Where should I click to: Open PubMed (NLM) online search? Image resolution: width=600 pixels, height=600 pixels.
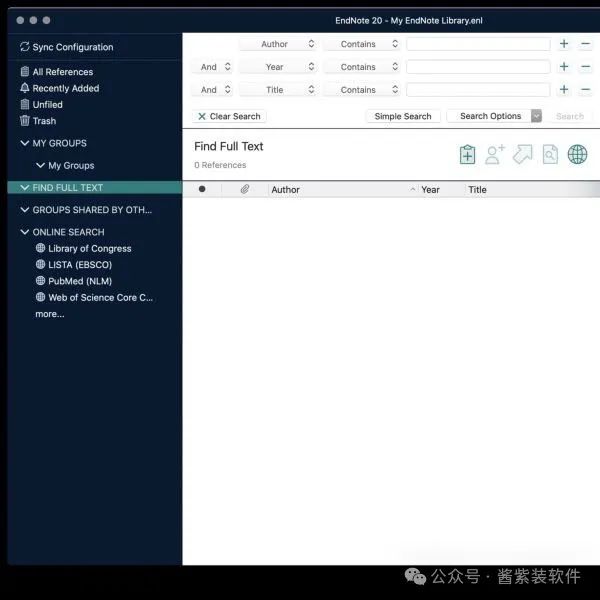pyautogui.click(x=74, y=281)
